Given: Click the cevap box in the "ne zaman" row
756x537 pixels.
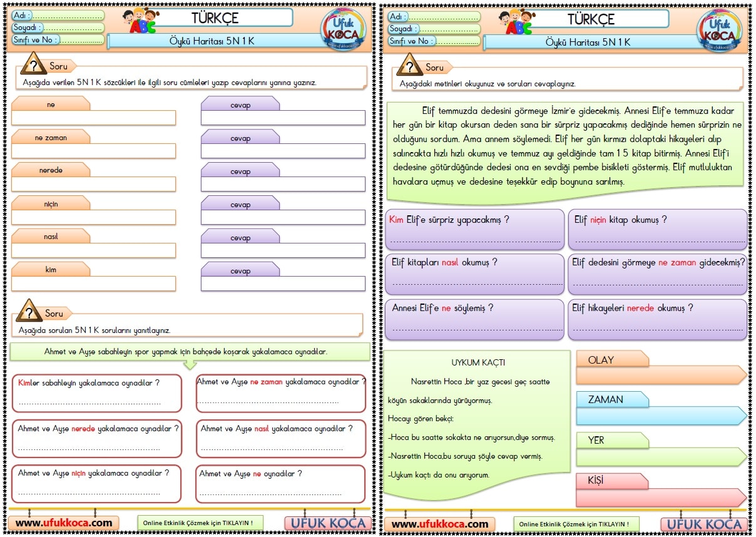Looking at the screenshot, I should (x=283, y=151).
